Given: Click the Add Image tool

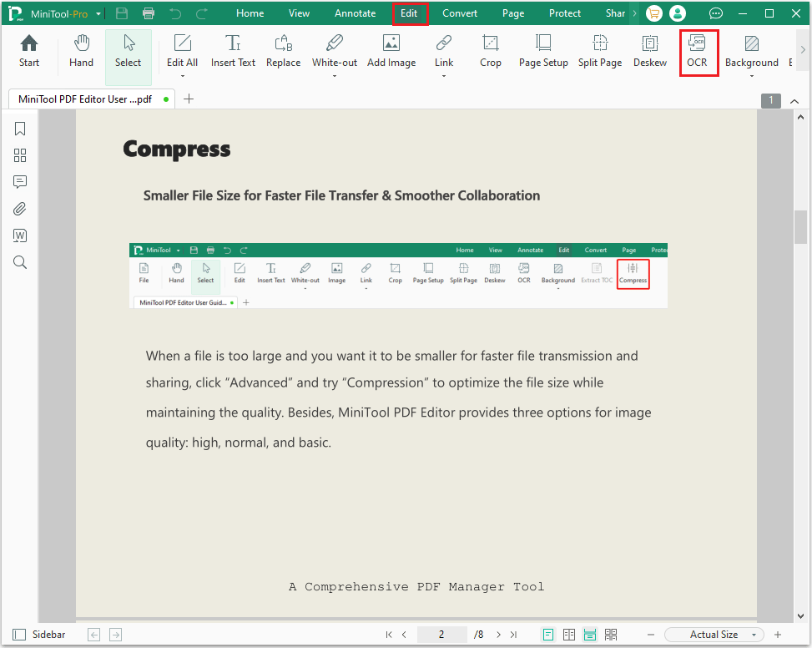Looking at the screenshot, I should click(391, 51).
